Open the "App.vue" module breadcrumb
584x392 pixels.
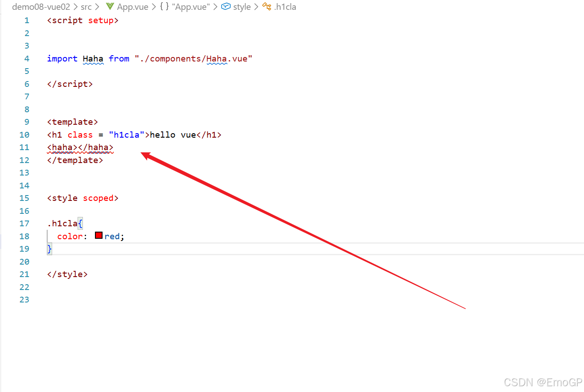click(x=191, y=7)
